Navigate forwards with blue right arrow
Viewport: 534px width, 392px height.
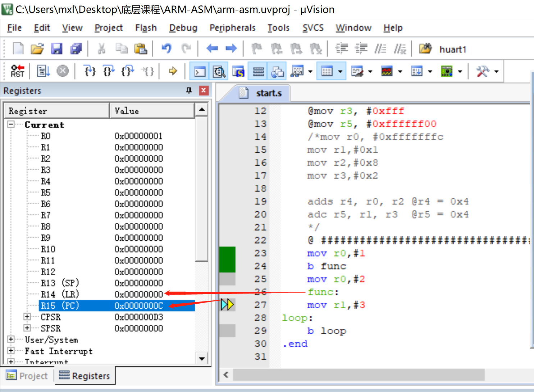pyautogui.click(x=231, y=49)
